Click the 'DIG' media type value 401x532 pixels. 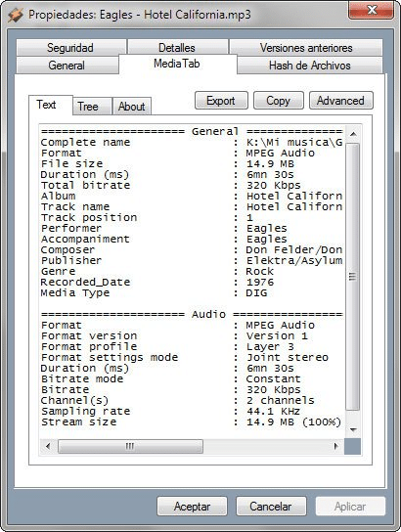(256, 292)
